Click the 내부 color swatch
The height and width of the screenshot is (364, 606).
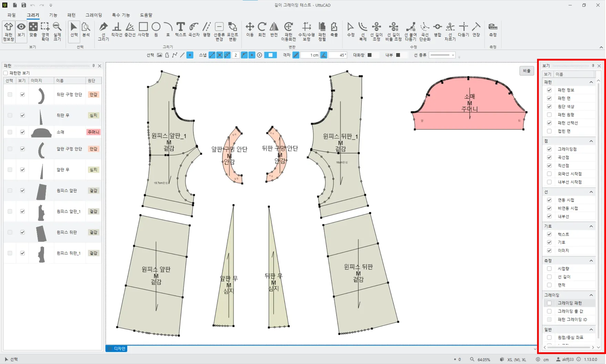[398, 55]
